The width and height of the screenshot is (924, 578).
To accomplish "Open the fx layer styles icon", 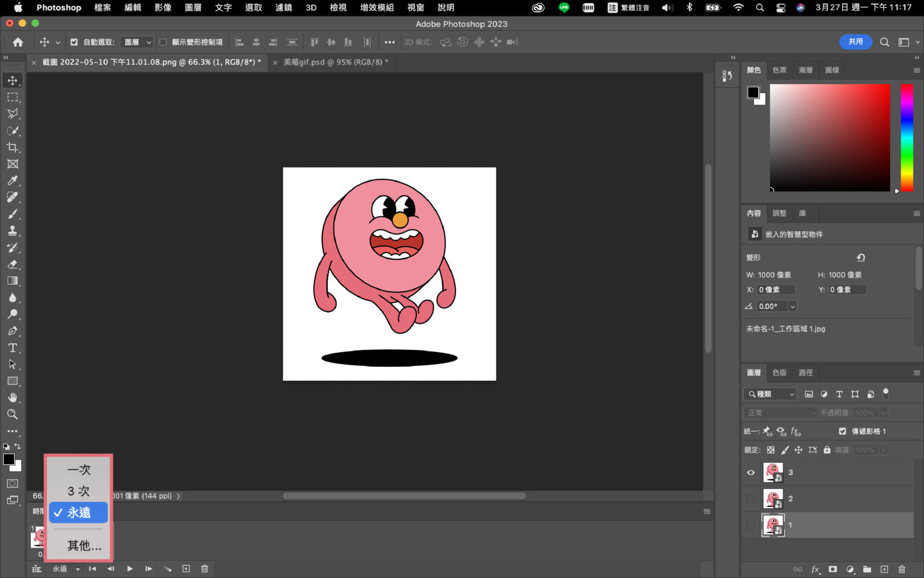I will pyautogui.click(x=815, y=569).
